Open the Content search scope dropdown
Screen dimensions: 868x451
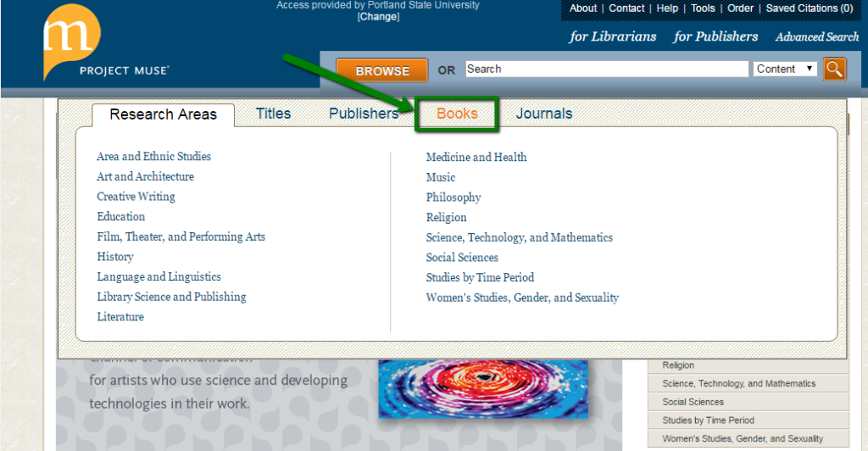coord(785,70)
